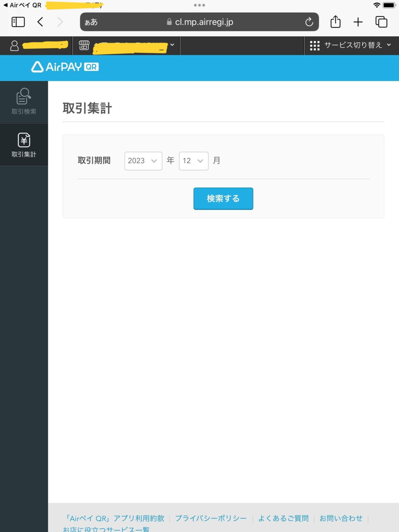This screenshot has width=399, height=532.
Task: Click the store icon next to the account
Action: tap(83, 45)
